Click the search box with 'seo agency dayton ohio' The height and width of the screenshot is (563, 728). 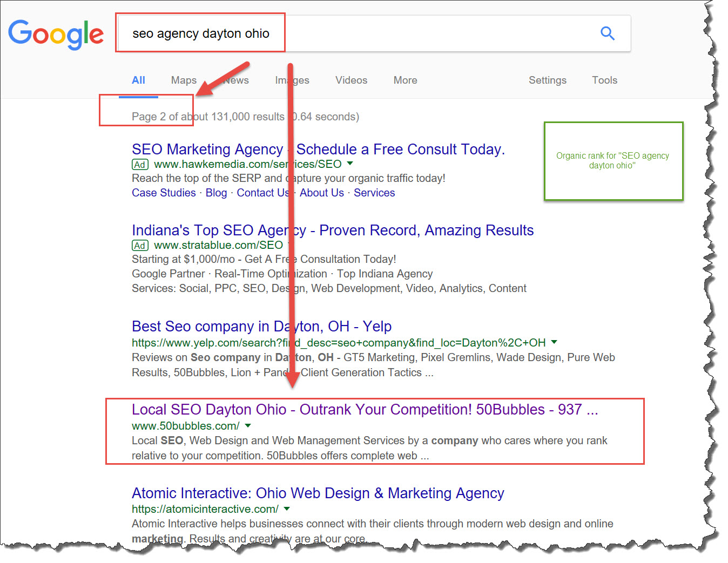(373, 33)
